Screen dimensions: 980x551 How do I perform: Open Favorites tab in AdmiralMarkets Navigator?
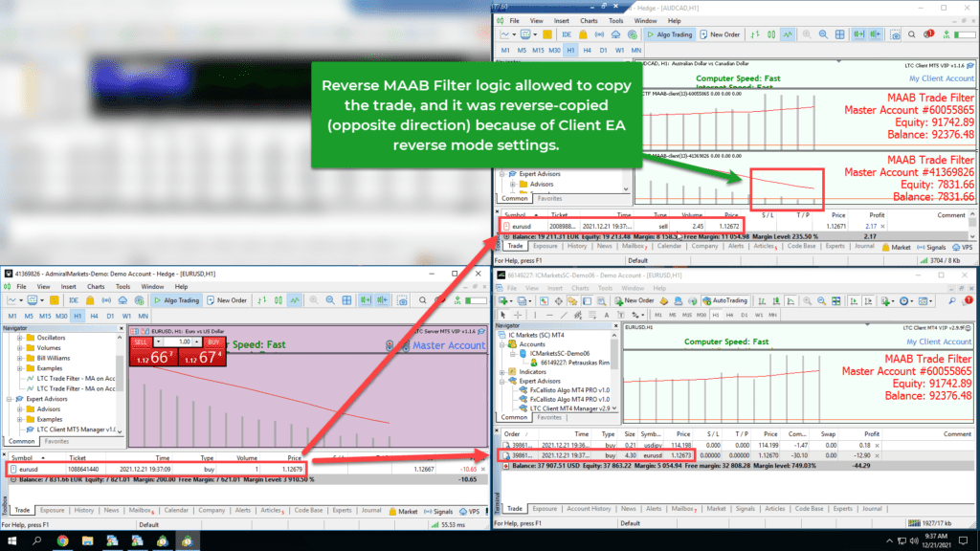click(56, 441)
